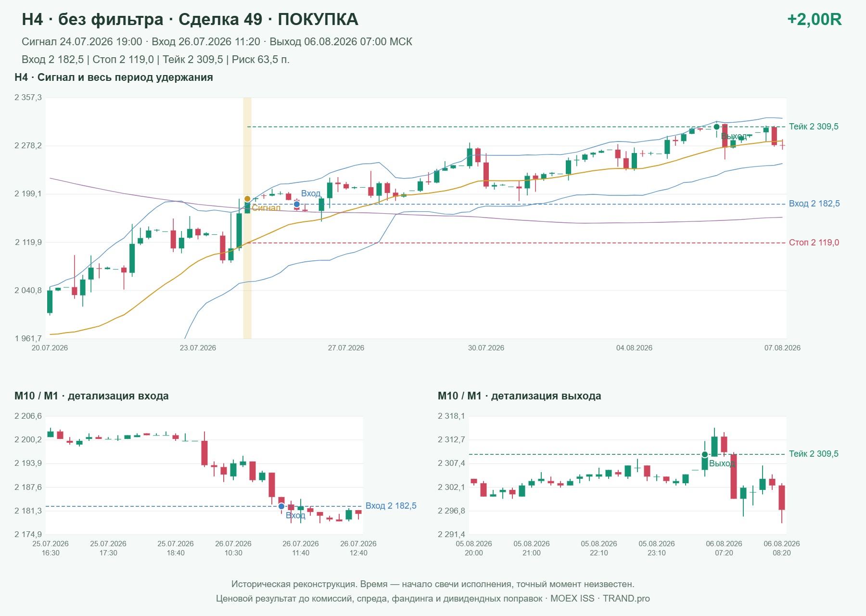This screenshot has height=616, width=866.
Task: Click "Вход 2 182,5" label beside H4 chart
Action: tap(814, 204)
